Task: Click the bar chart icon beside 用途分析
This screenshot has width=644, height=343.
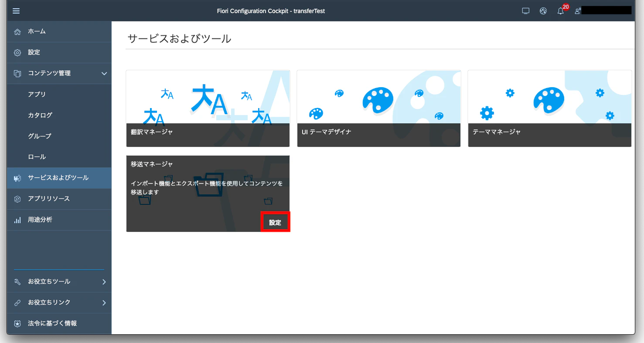Action: (17, 220)
